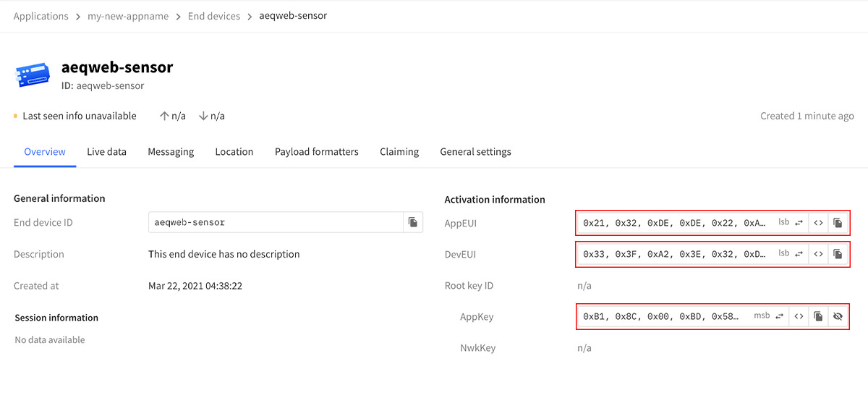Toggle array formatting for AppKey
Image resolution: width=868 pixels, height=398 pixels.
coord(799,316)
